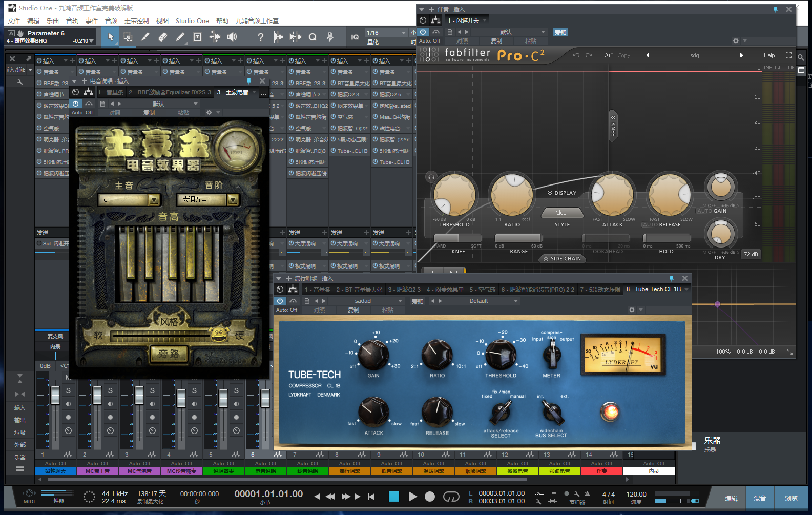The image size is (812, 515).
Task: Click the Play button in transport
Action: pyautogui.click(x=412, y=496)
